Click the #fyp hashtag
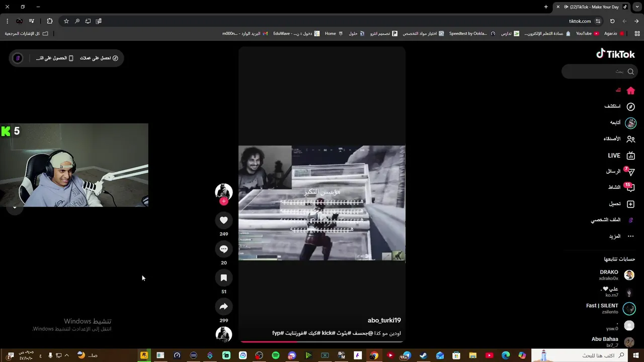 [x=278, y=333]
